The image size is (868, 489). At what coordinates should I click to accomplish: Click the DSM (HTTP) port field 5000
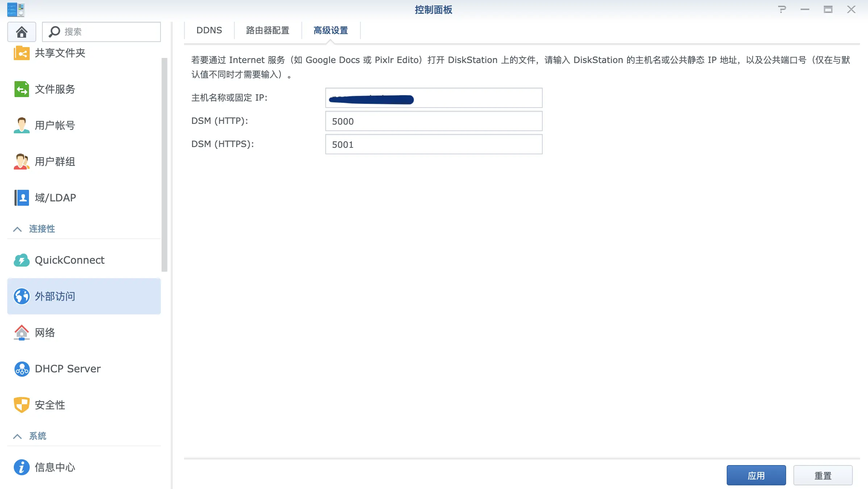434,121
